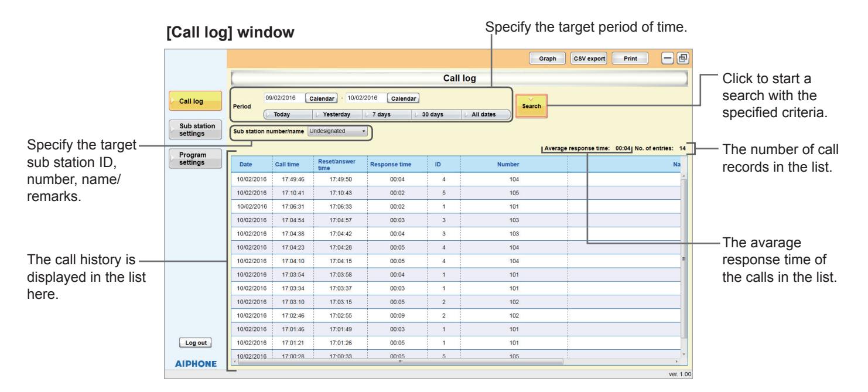Image resolution: width=868 pixels, height=392 pixels.
Task: Click the Graph button
Action: 547,58
